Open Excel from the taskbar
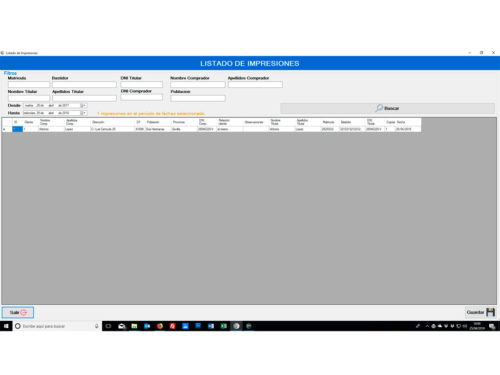 (x=224, y=326)
